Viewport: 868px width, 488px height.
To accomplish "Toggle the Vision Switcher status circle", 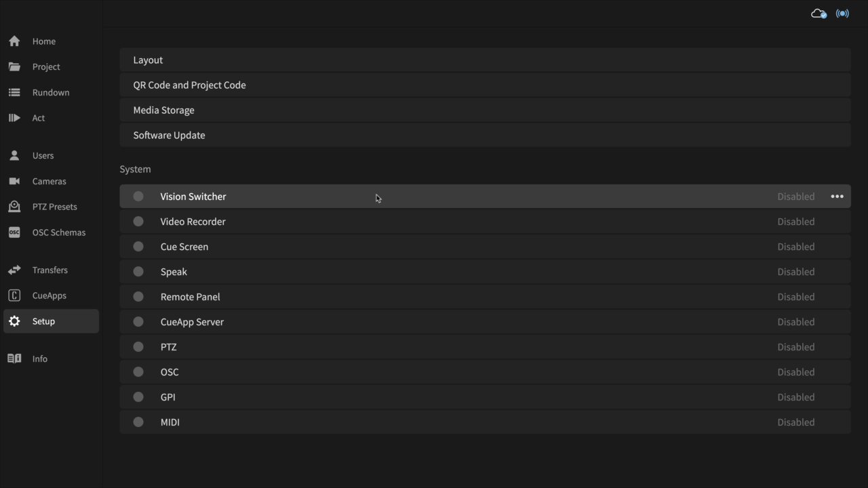I will [138, 197].
